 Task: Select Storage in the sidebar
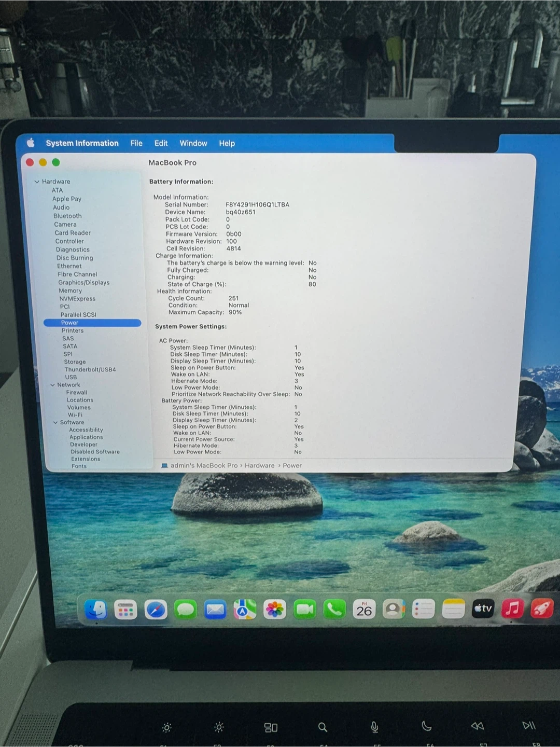pyautogui.click(x=75, y=362)
